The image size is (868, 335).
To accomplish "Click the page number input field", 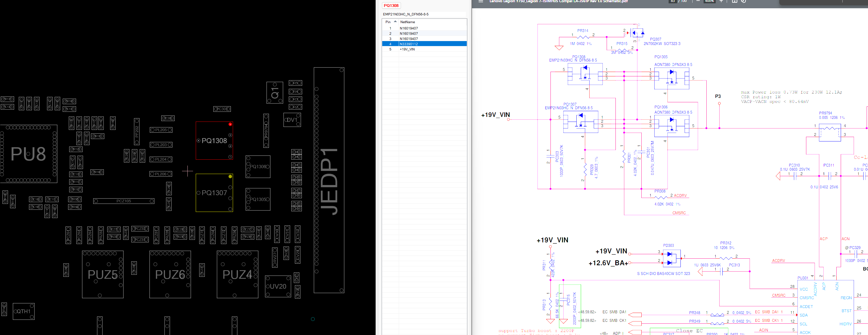I will (x=673, y=1).
